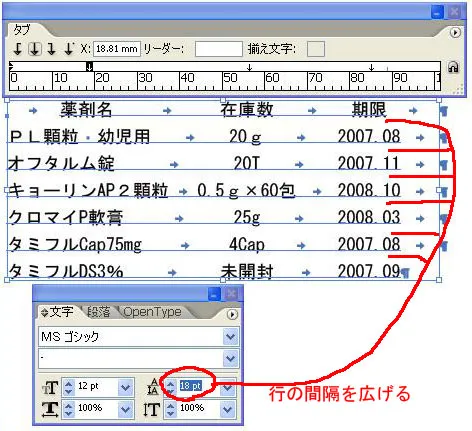Switch to the OpenType tab
Viewport: 472px width, 431px height.
click(152, 312)
